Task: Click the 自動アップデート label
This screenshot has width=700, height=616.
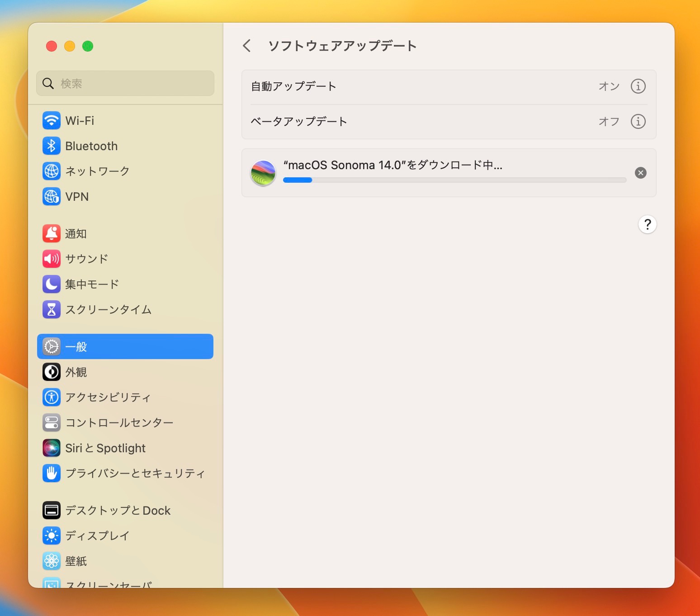Action: pos(293,86)
